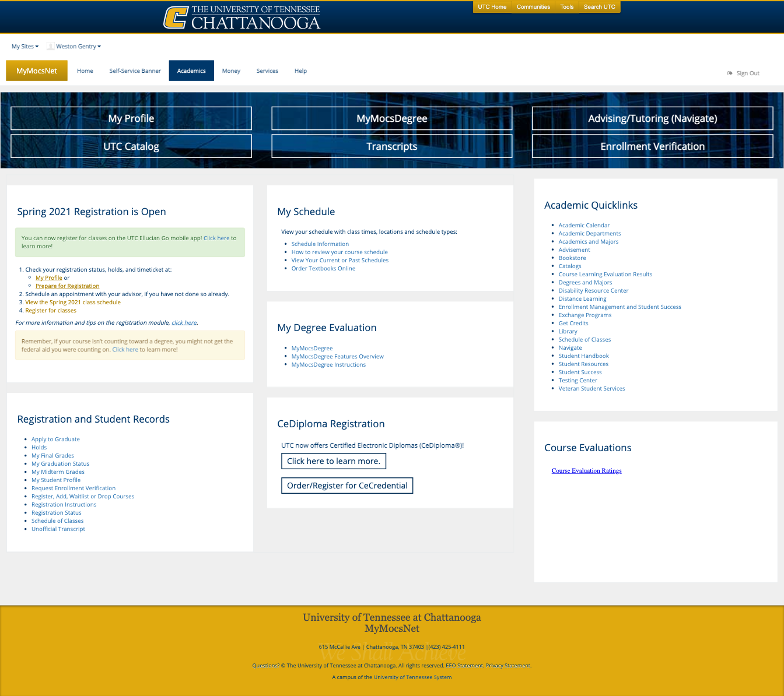Image resolution: width=784 pixels, height=696 pixels.
Task: Open the Academic Calendar quicklink
Action: click(584, 226)
